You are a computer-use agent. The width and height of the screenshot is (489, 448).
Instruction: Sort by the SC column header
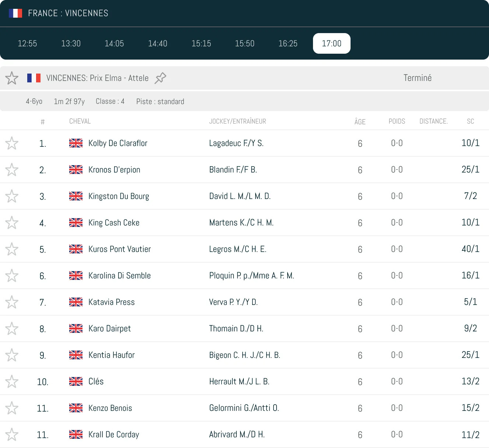[470, 121]
